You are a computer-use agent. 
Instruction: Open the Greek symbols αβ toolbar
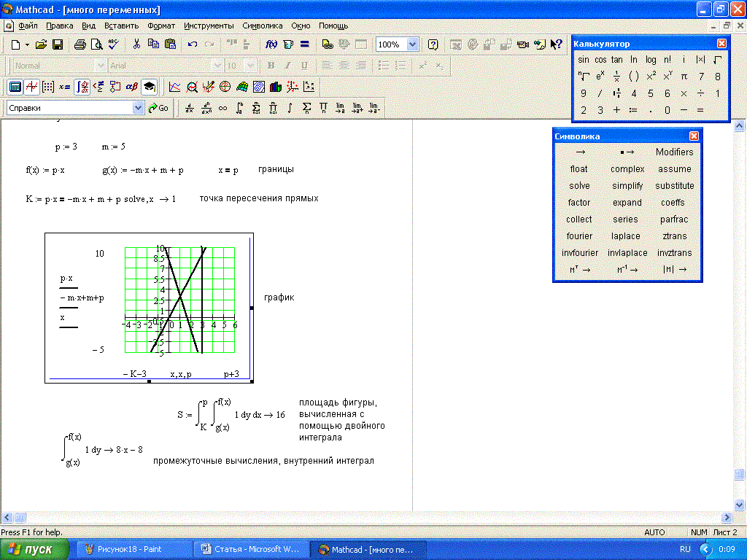pos(132,87)
